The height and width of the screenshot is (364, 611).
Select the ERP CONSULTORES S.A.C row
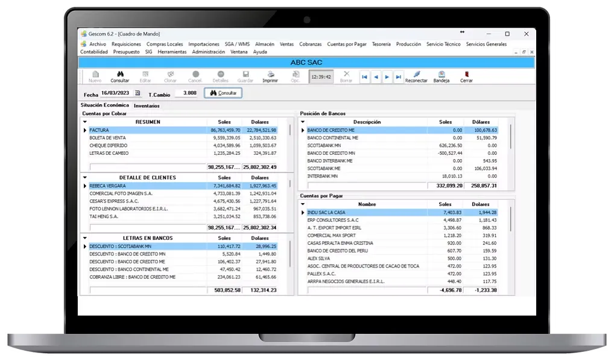coord(402,221)
